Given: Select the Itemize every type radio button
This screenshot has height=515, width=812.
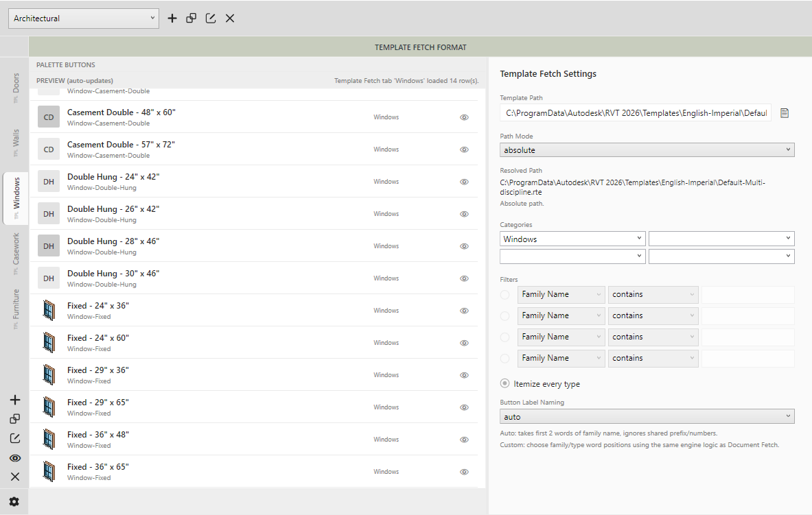Looking at the screenshot, I should pos(504,383).
